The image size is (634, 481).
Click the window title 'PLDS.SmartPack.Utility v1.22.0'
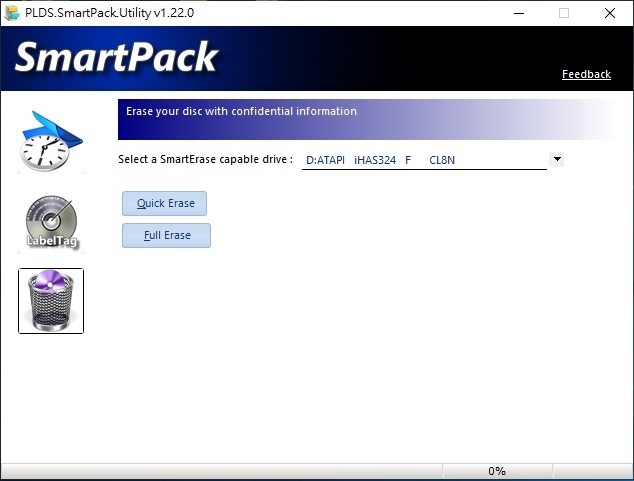coord(110,13)
